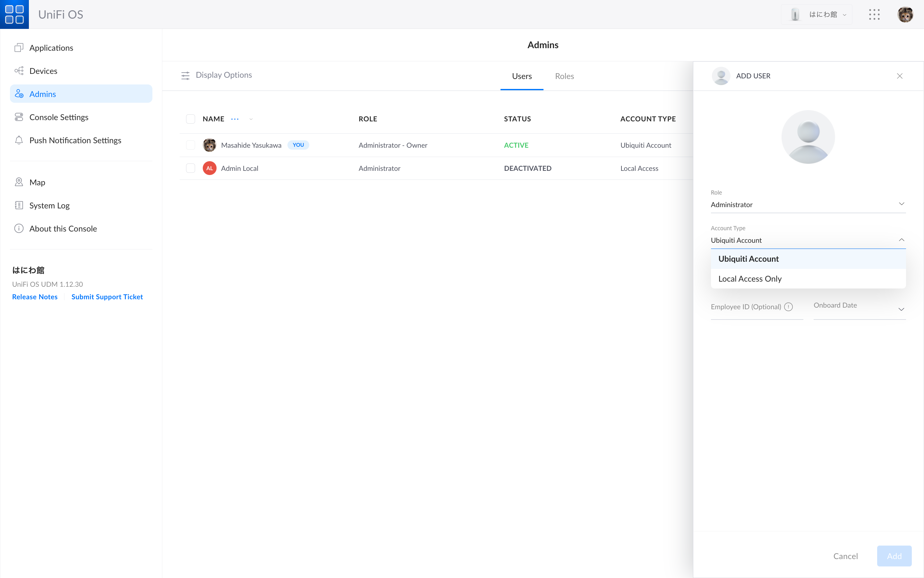Open the app grid launcher icon
The image size is (924, 578).
874,14
